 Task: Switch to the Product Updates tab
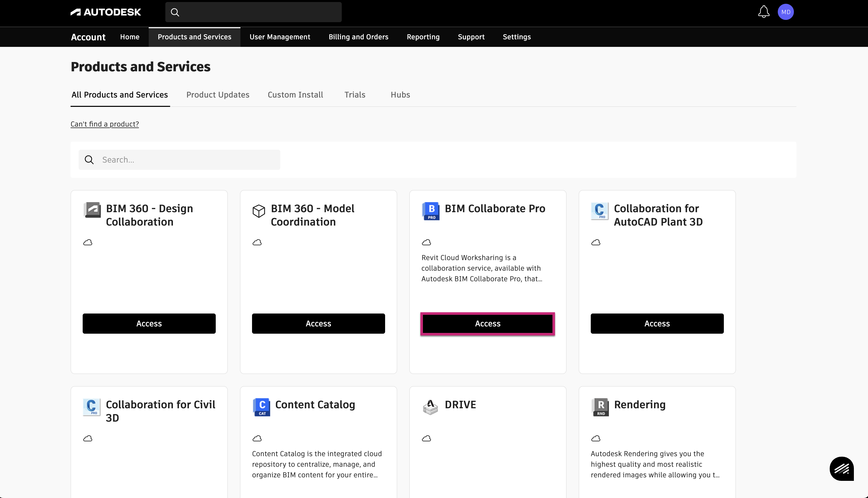click(218, 95)
